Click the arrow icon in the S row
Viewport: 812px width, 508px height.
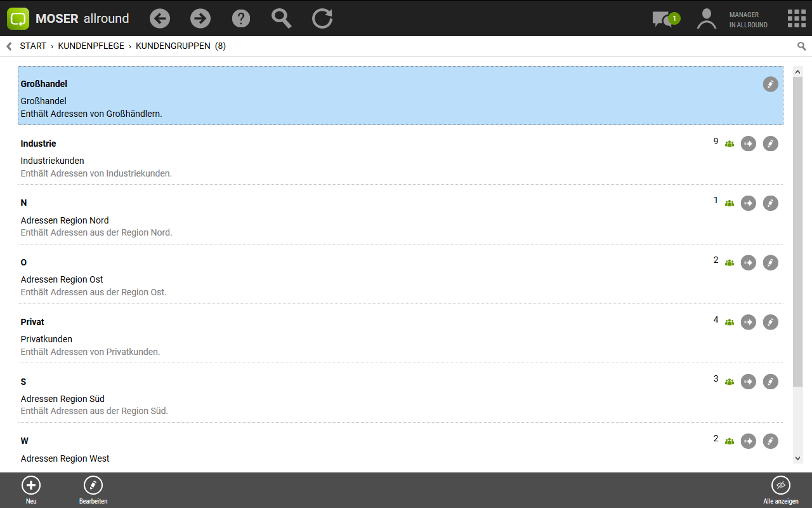749,382
